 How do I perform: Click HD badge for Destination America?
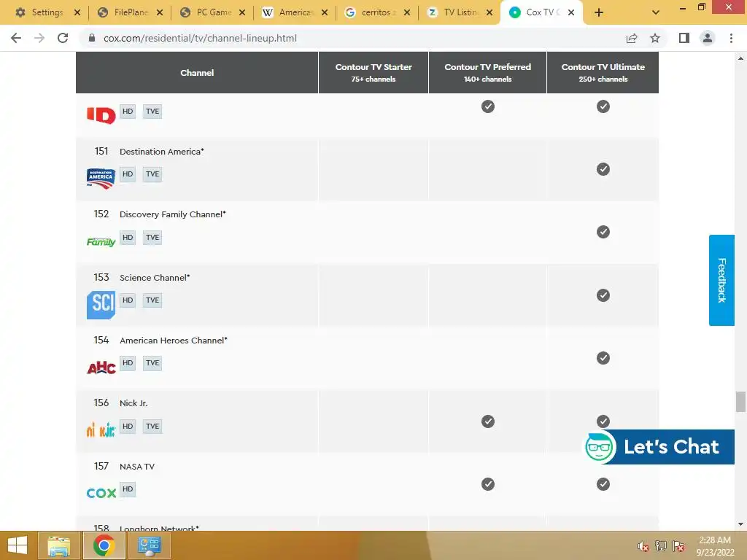[128, 174]
